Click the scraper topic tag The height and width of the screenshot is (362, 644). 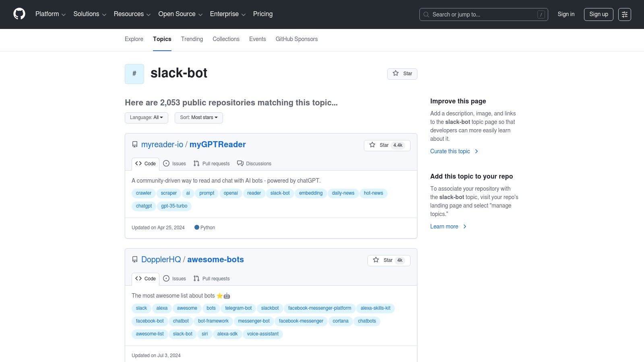(169, 193)
